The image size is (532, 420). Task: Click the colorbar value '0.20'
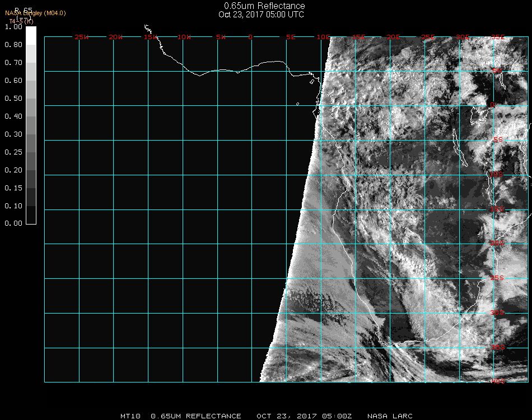[13, 170]
